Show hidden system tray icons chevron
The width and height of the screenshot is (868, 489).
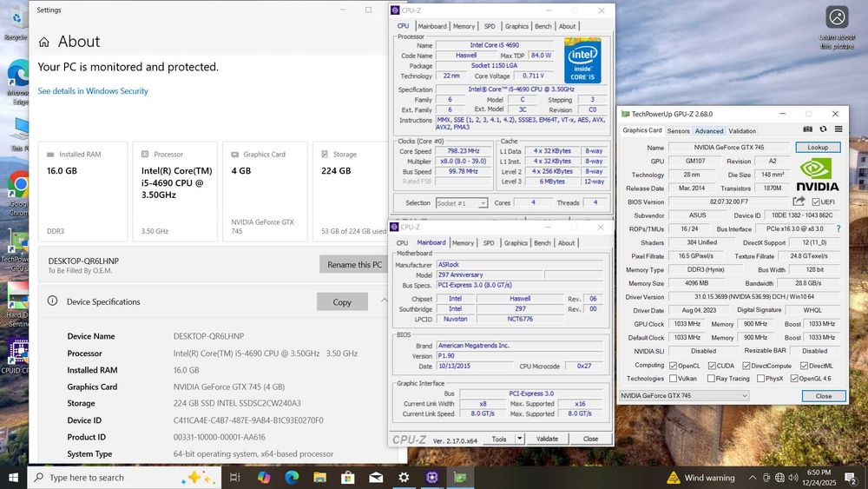coord(753,478)
